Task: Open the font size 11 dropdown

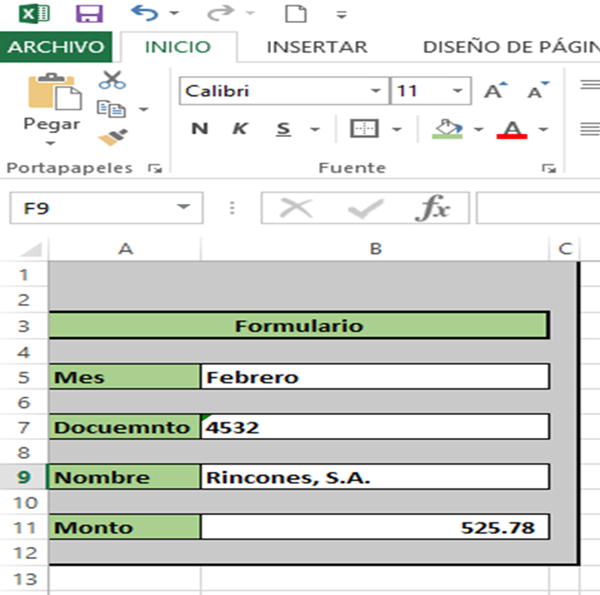Action: pyautogui.click(x=458, y=91)
